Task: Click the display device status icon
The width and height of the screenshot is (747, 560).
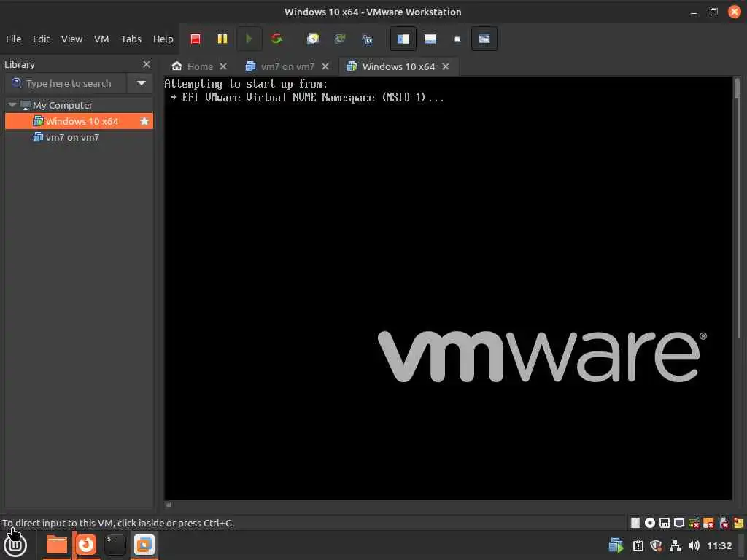Action: [679, 523]
